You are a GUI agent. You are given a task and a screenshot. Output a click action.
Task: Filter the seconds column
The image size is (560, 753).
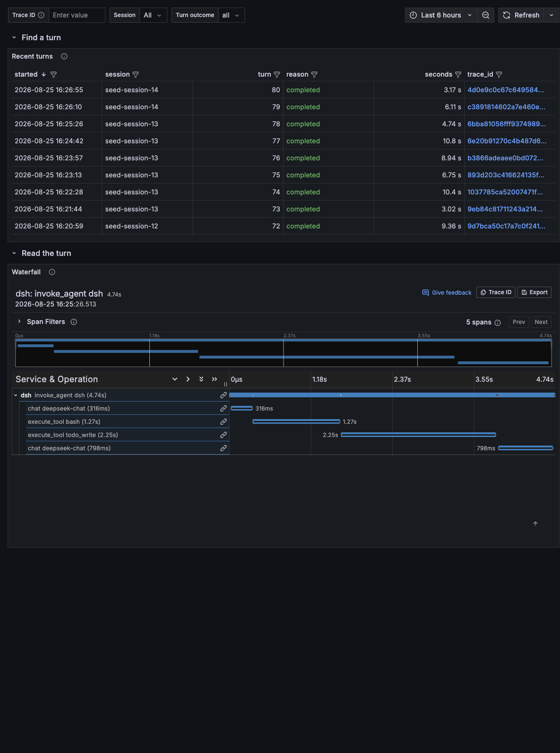[x=458, y=75]
